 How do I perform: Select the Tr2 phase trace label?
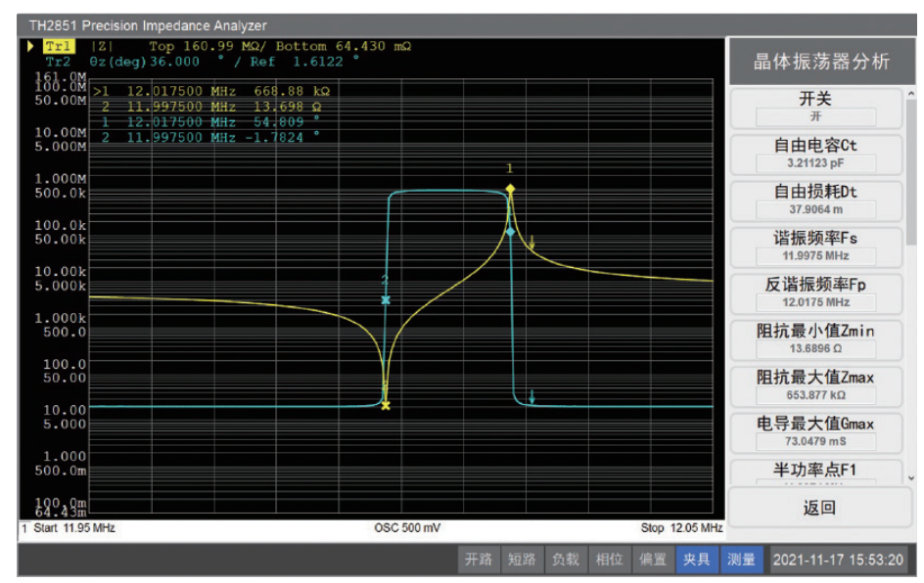point(58,61)
